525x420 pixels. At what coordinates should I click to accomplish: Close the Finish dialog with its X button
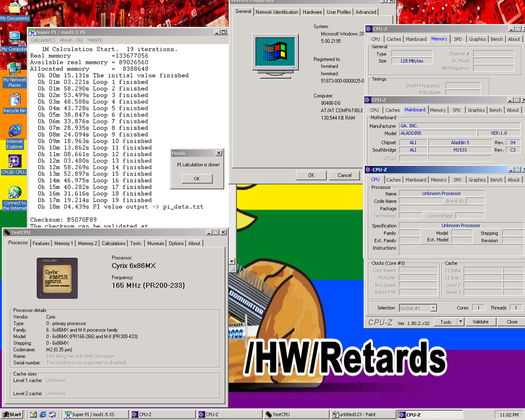pos(219,153)
